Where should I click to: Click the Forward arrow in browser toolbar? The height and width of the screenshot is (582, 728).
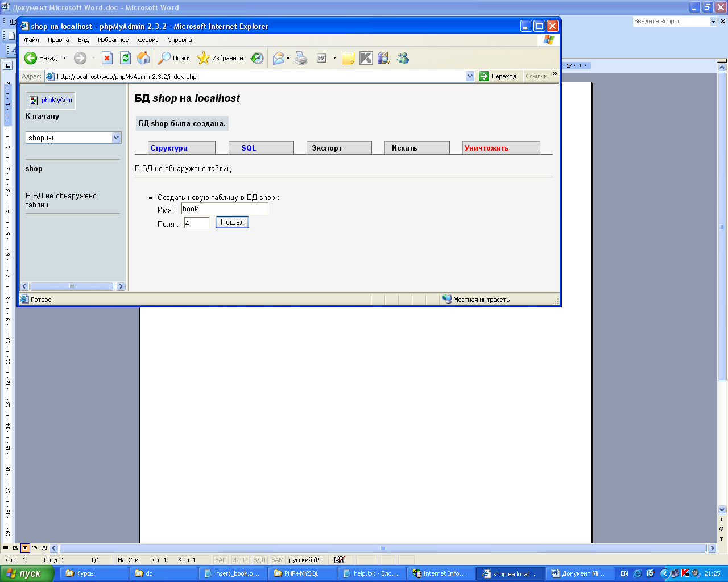[x=80, y=58]
